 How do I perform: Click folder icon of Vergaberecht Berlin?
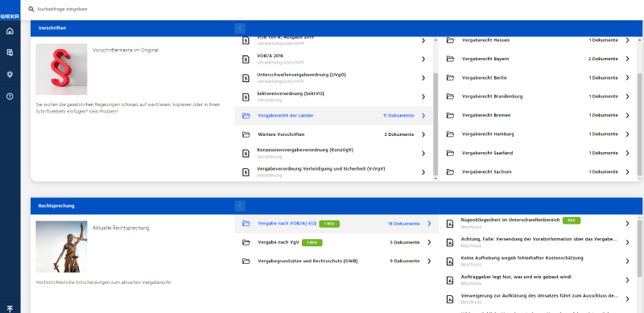(x=450, y=77)
